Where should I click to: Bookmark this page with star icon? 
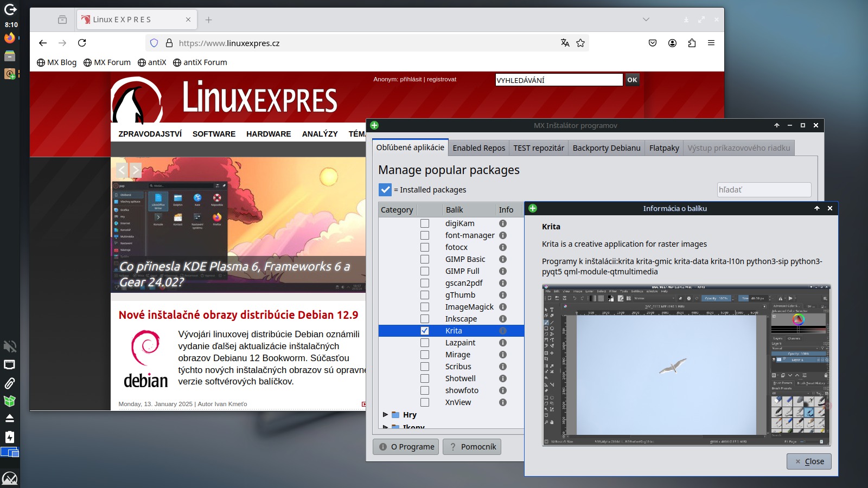click(580, 43)
